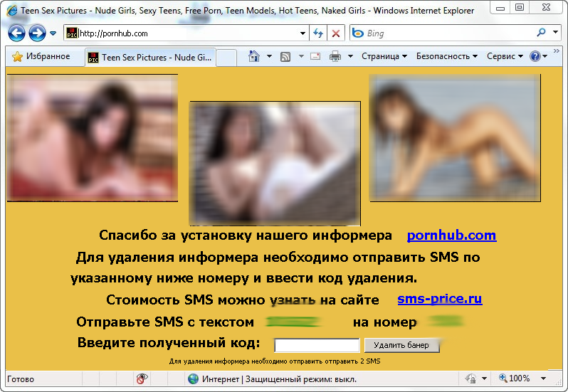
Task: Click the address bar URL field
Action: coord(186,33)
